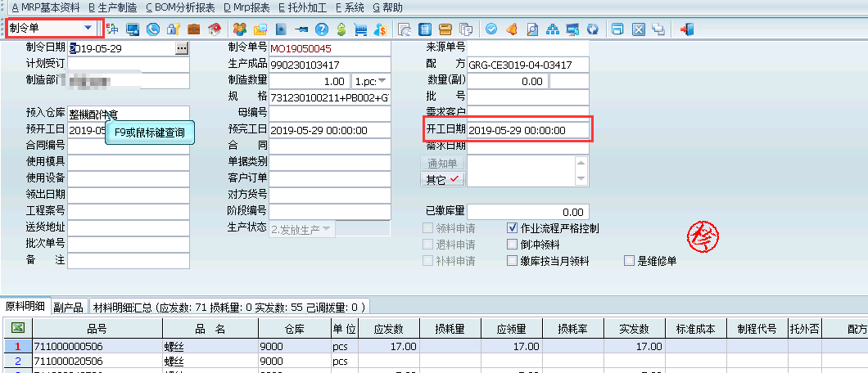The height and width of the screenshot is (373, 868).
Task: Click the green dollar sign icon
Action: pyautogui.click(x=341, y=29)
